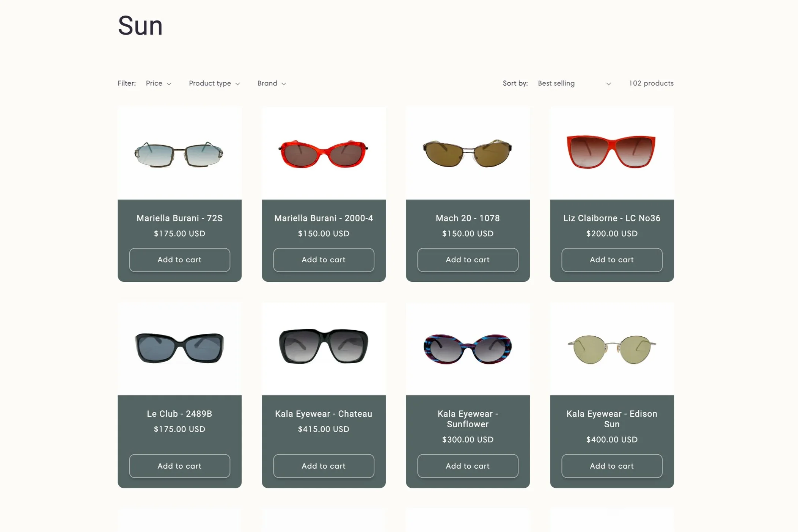
Task: Expand the Brand filter dropdown
Action: (272, 83)
